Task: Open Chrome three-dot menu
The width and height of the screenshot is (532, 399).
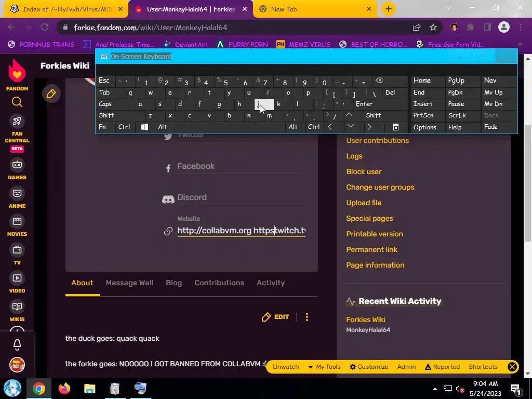Action: 521,28
